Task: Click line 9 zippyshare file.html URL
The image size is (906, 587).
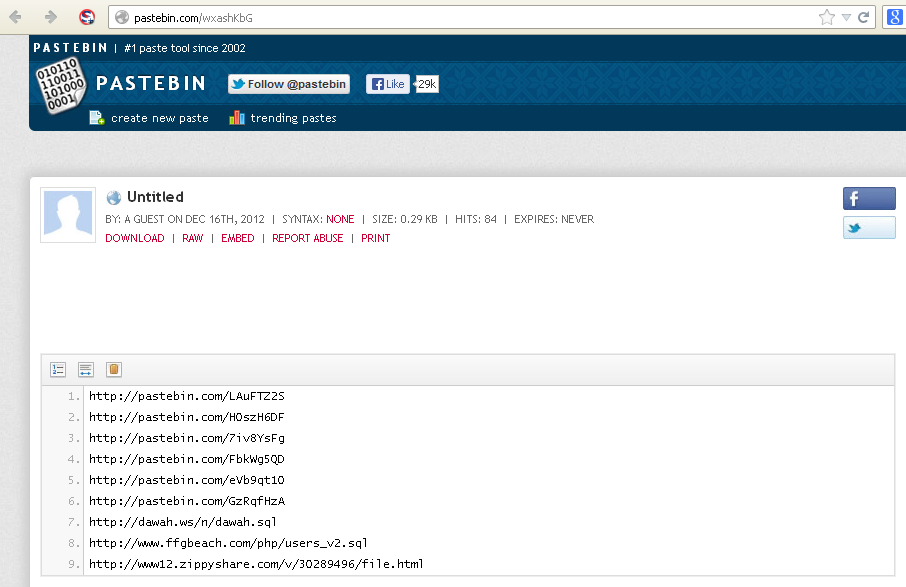Action: (x=256, y=564)
